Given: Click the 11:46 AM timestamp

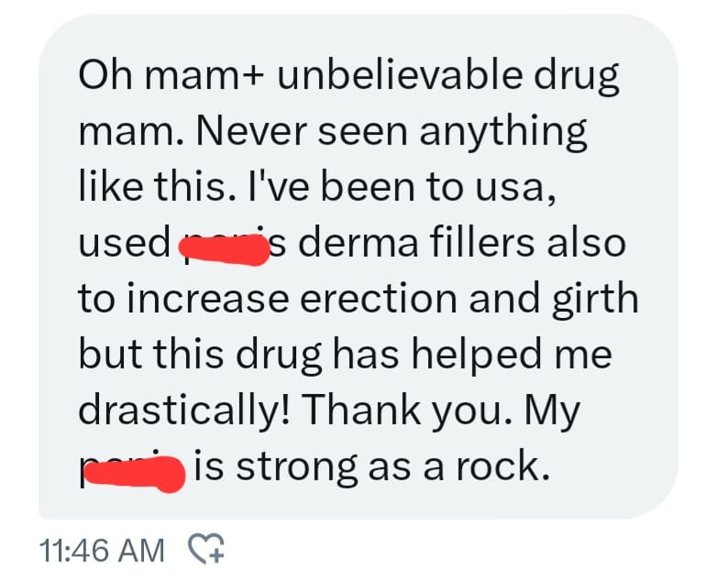Looking at the screenshot, I should tap(102, 551).
